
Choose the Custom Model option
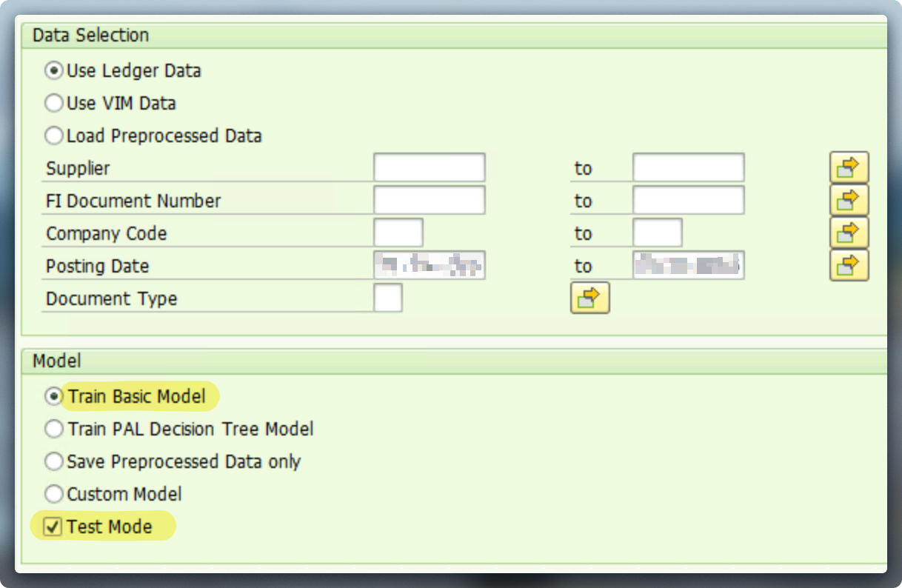pyautogui.click(x=53, y=494)
